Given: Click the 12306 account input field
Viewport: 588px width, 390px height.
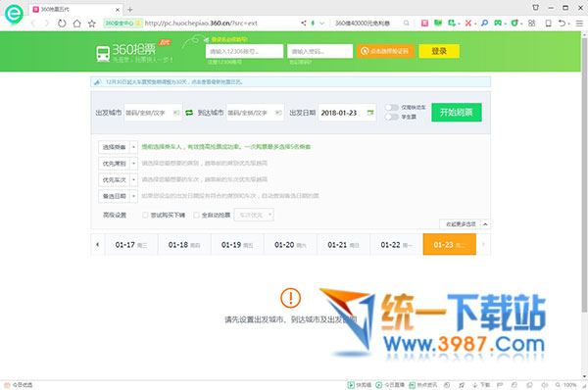Looking at the screenshot, I should (244, 51).
